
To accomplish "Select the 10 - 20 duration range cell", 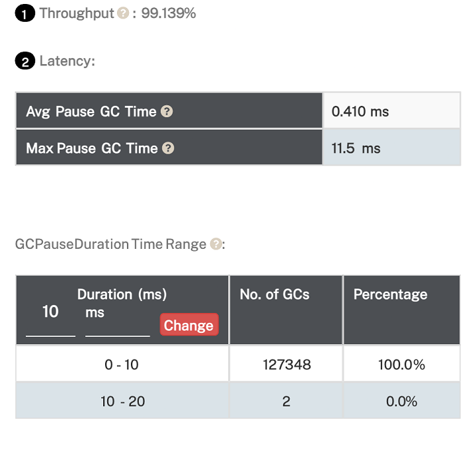I will pos(122,401).
